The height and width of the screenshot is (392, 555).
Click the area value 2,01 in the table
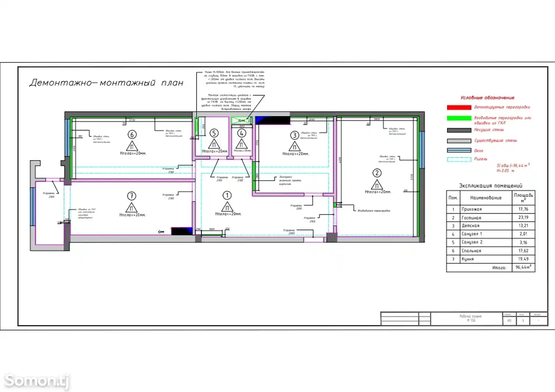pyautogui.click(x=523, y=234)
